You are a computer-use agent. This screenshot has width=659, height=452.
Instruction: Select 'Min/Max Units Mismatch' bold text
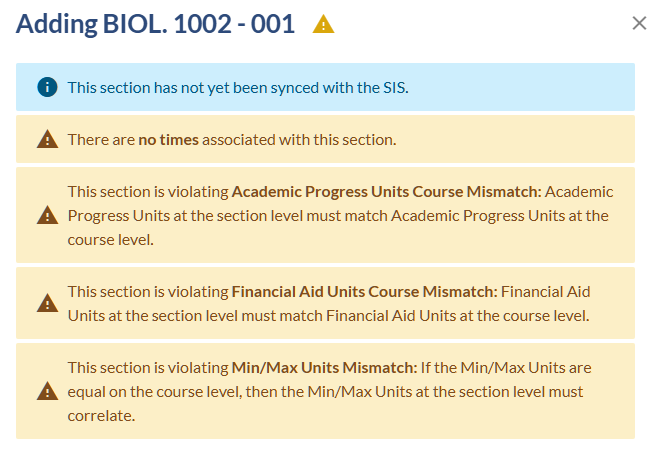click(324, 368)
